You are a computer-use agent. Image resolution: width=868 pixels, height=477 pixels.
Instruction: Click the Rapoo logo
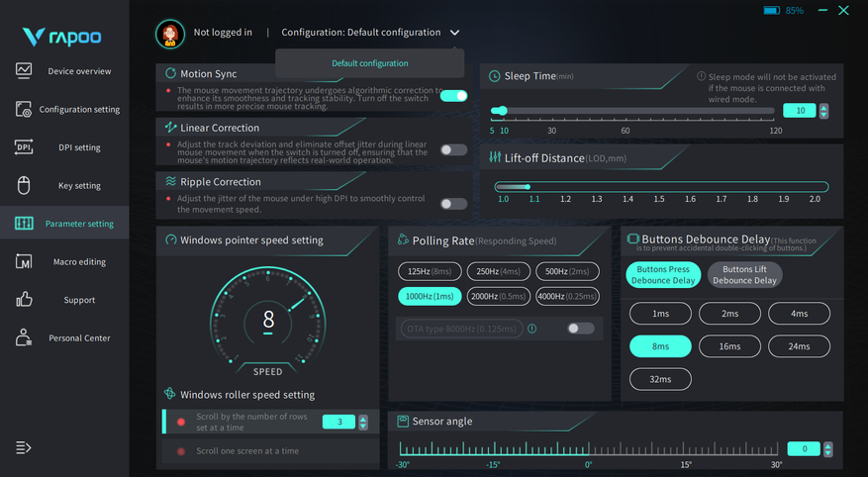pos(62,37)
